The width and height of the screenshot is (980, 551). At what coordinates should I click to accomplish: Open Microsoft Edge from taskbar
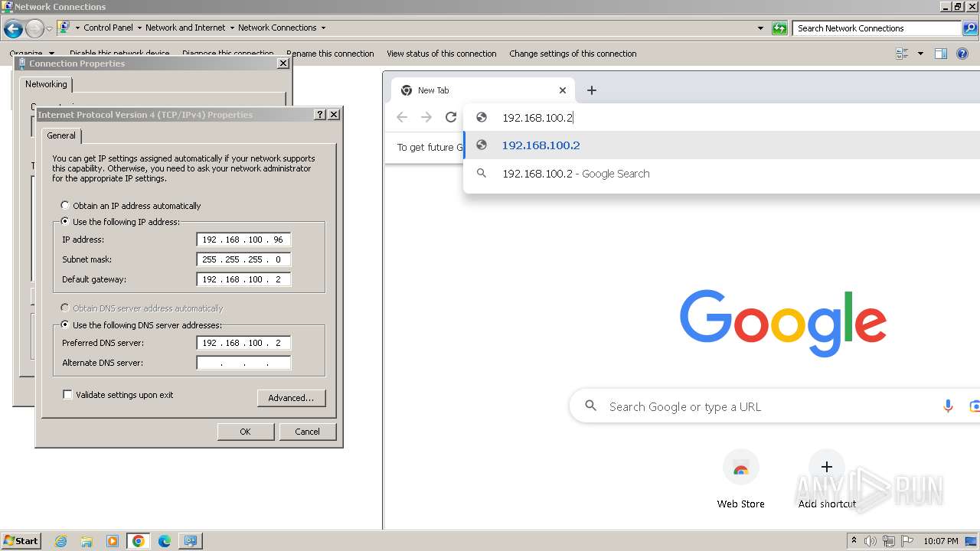pyautogui.click(x=165, y=541)
